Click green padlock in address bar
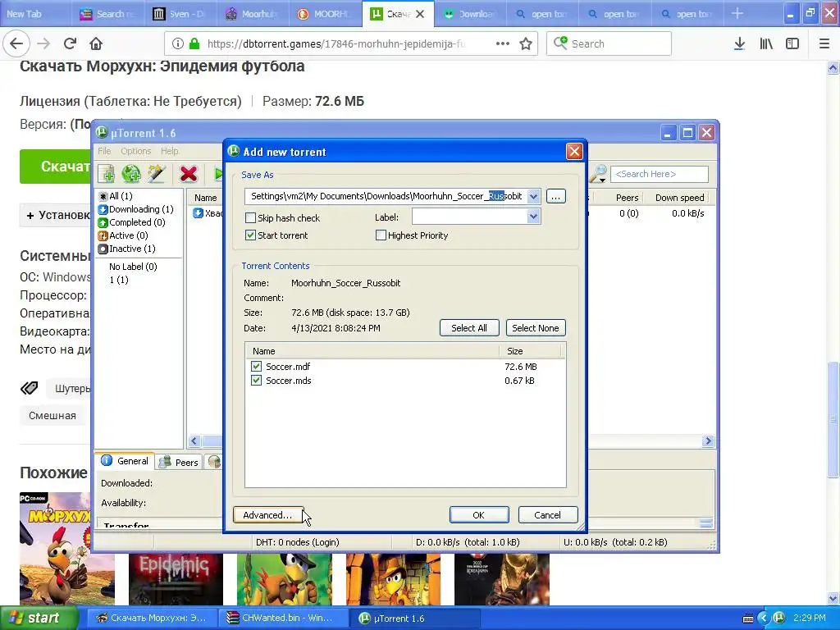Viewport: 840px width, 630px height. click(194, 44)
